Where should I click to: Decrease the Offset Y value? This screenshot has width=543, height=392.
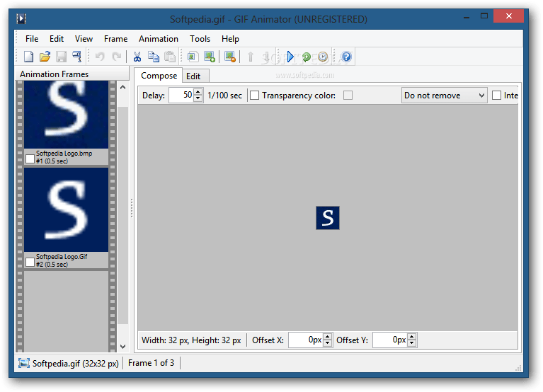(x=412, y=343)
